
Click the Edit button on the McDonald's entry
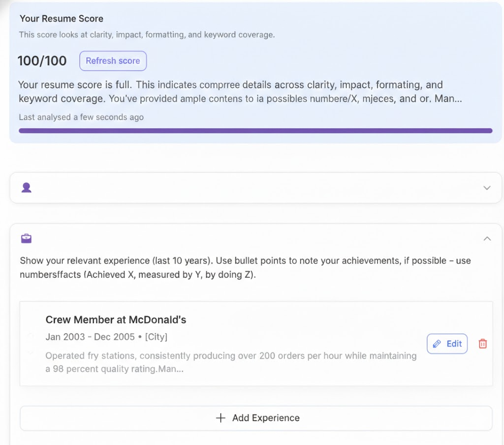point(447,344)
